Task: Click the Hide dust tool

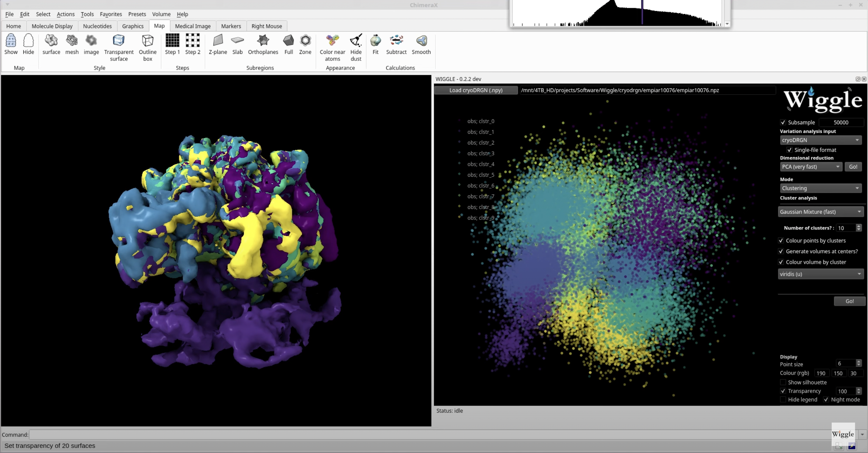Action: [x=356, y=41]
